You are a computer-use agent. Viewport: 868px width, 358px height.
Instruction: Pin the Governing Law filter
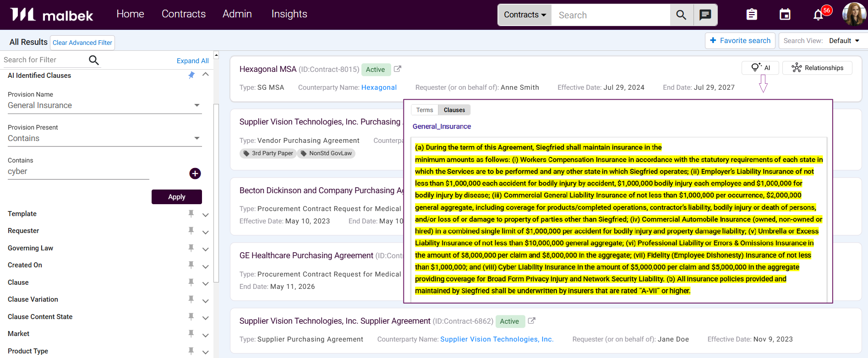pyautogui.click(x=191, y=248)
